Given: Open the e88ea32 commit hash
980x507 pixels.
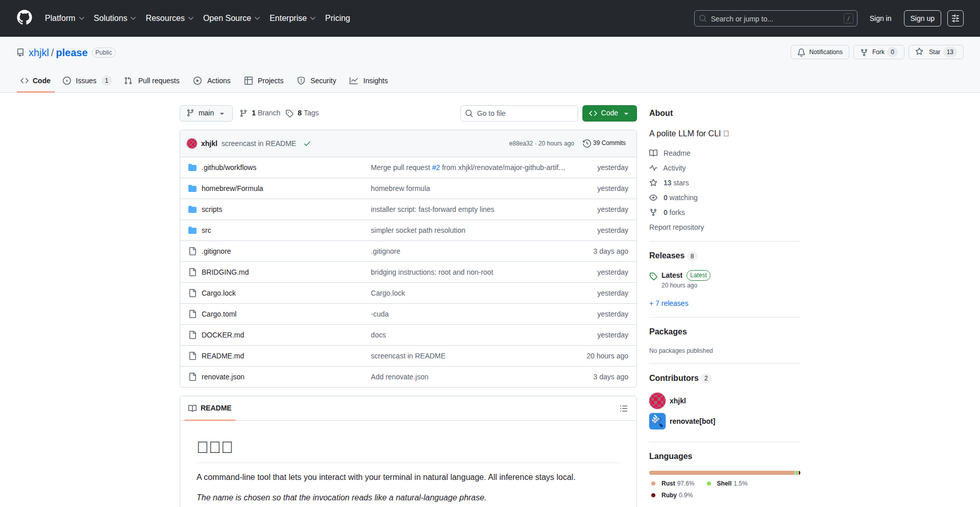Looking at the screenshot, I should [x=521, y=143].
